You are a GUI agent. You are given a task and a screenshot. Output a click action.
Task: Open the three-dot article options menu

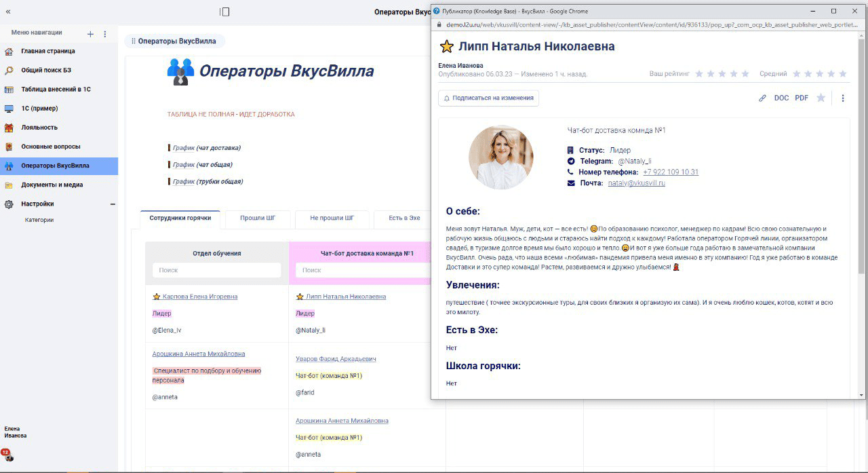click(843, 98)
